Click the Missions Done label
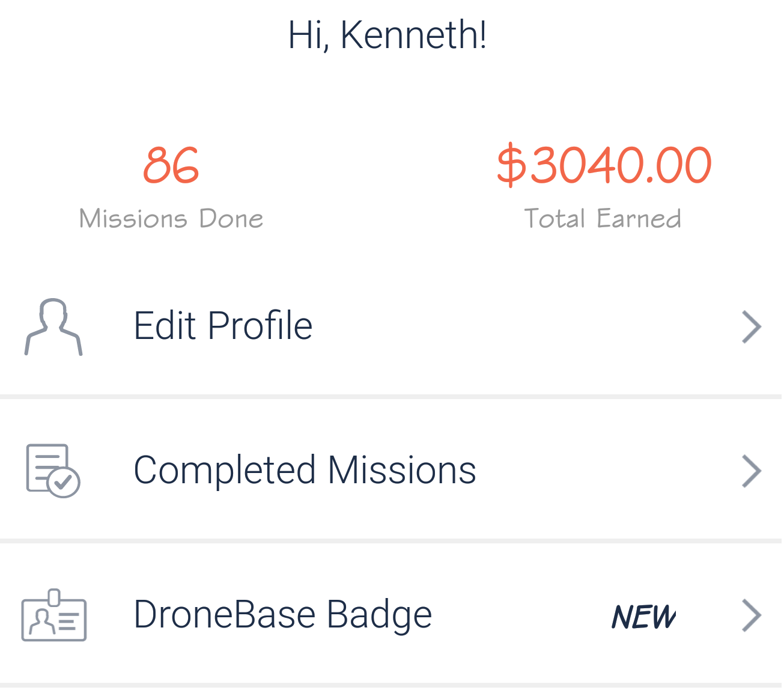This screenshot has width=784, height=699. 171,219
